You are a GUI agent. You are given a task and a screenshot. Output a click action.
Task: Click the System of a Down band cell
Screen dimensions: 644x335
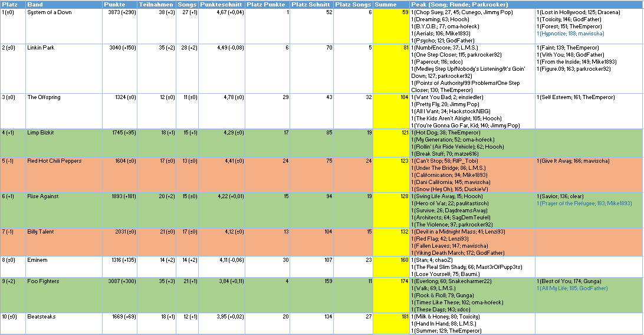(64, 27)
